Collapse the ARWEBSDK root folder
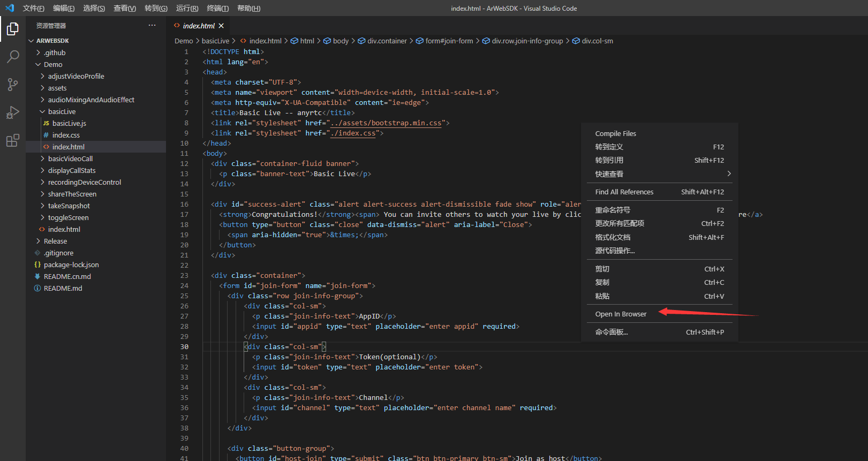 31,41
